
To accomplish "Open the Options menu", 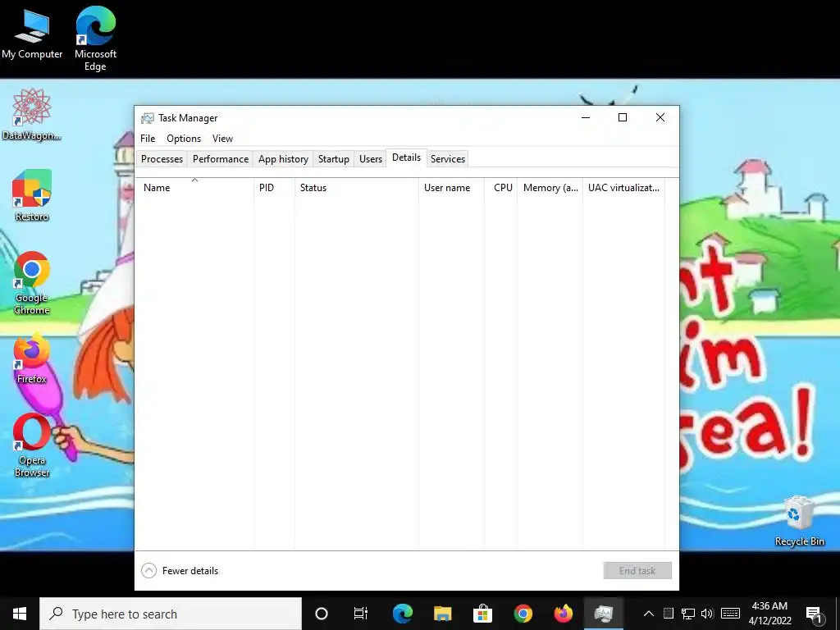I will pos(184,138).
